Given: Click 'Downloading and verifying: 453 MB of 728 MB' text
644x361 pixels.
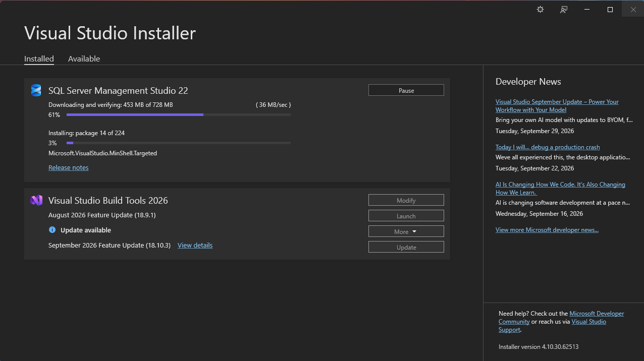Looking at the screenshot, I should tap(111, 105).
